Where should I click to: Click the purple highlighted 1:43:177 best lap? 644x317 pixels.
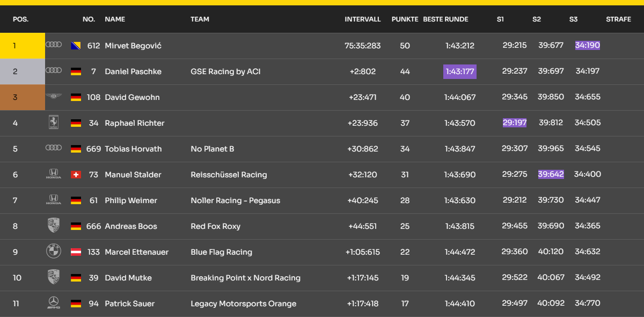tap(460, 71)
